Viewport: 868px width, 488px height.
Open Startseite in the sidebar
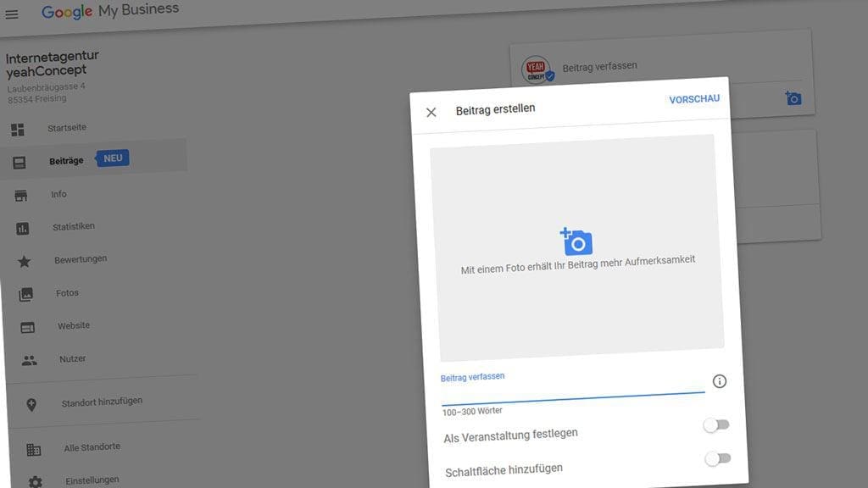tap(66, 128)
